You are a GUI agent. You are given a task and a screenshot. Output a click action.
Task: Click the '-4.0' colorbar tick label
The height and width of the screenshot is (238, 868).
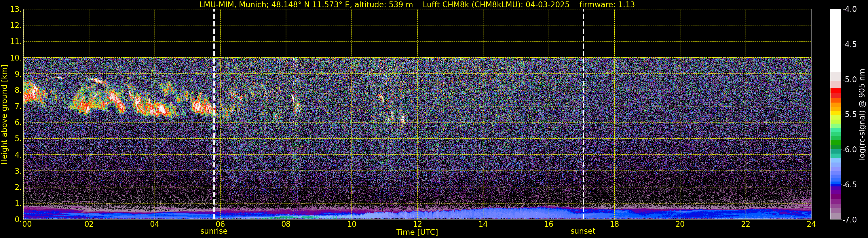coord(850,10)
